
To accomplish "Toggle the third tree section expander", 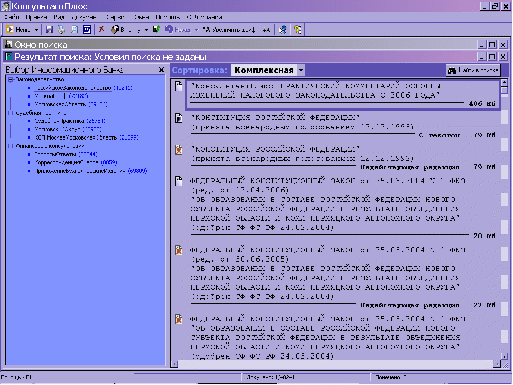I will 10,146.
